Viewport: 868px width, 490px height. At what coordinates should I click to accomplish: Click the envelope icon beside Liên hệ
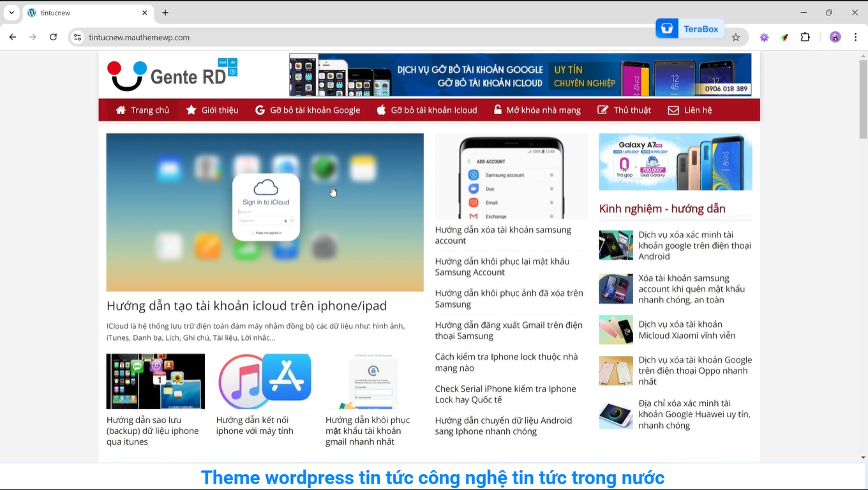click(673, 110)
